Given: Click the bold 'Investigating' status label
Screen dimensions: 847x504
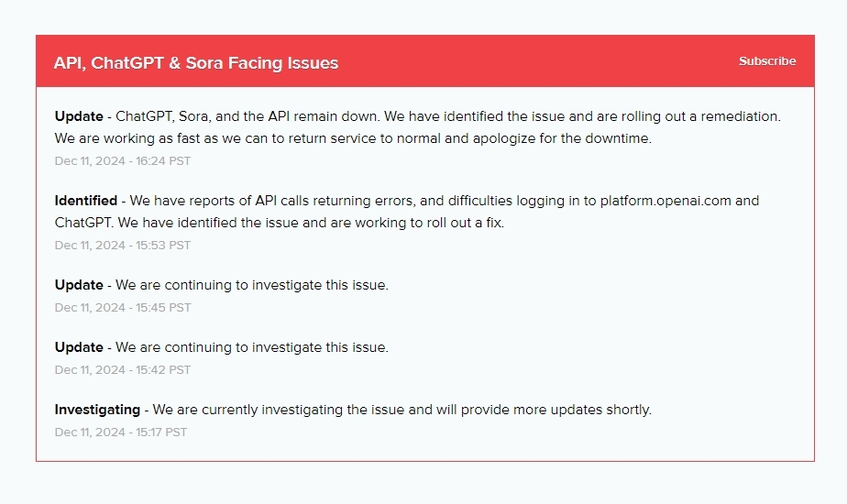Looking at the screenshot, I should pyautogui.click(x=97, y=410).
